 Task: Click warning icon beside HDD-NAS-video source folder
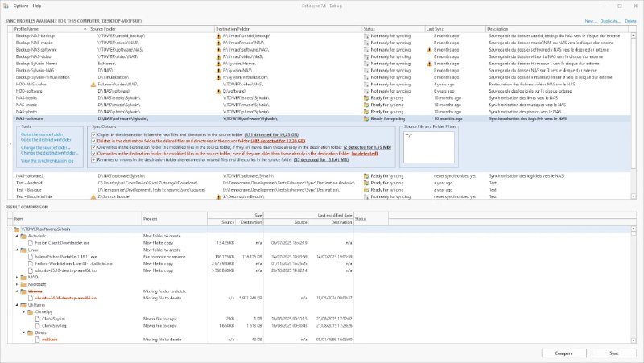tap(93, 85)
